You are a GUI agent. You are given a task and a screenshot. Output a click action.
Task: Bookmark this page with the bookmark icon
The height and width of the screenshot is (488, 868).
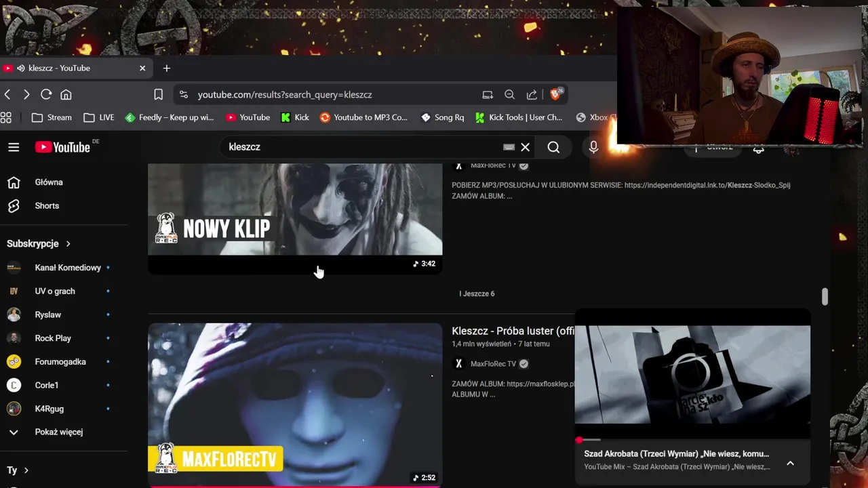point(158,95)
